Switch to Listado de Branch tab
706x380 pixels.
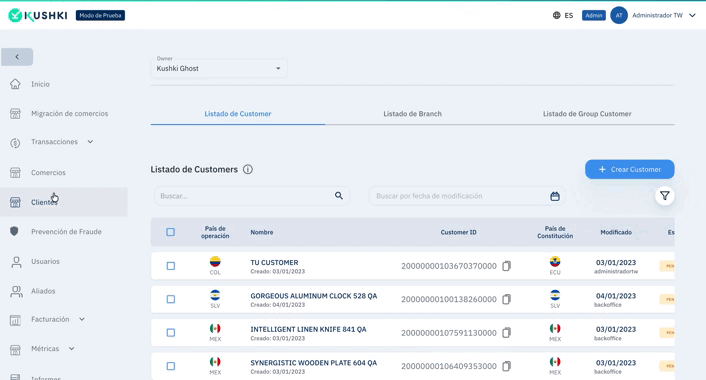tap(412, 114)
